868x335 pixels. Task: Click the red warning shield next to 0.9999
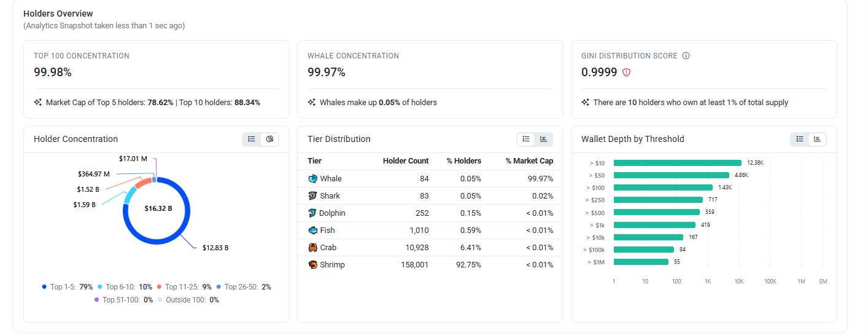[627, 73]
